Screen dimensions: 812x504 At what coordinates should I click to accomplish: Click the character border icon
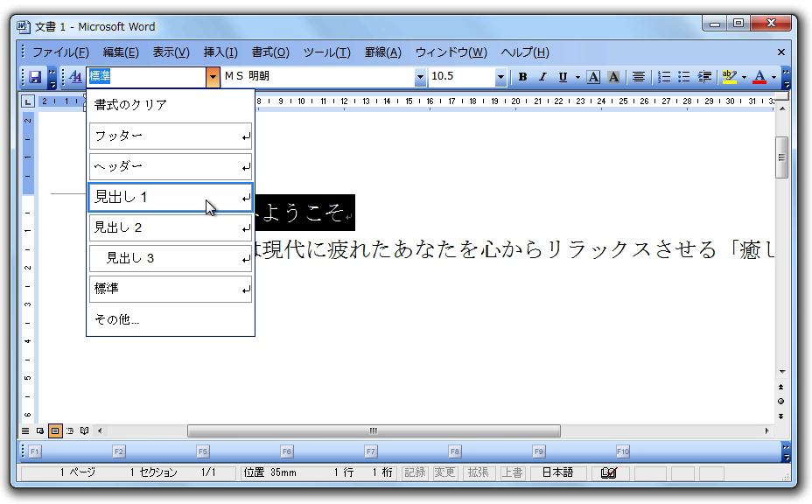(593, 77)
